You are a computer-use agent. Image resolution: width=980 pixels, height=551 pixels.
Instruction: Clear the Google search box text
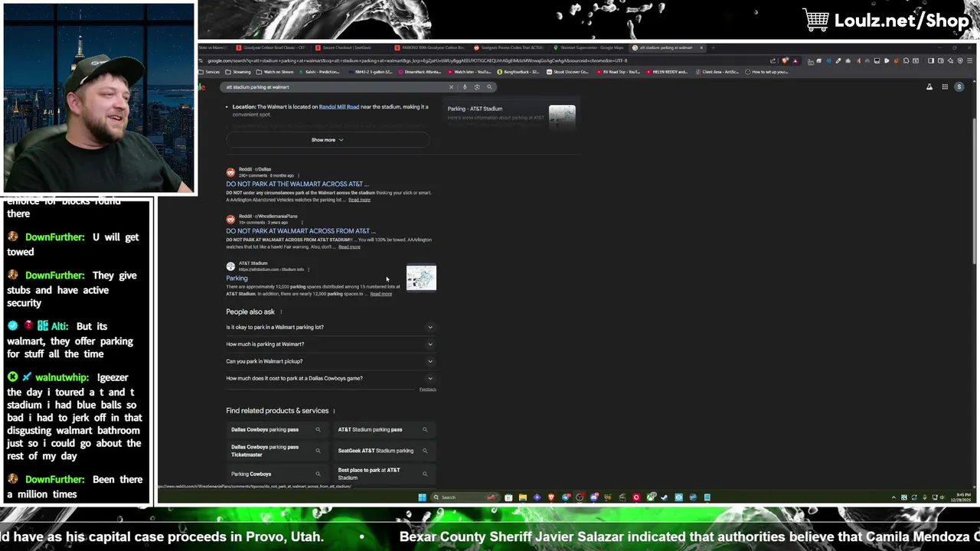451,86
